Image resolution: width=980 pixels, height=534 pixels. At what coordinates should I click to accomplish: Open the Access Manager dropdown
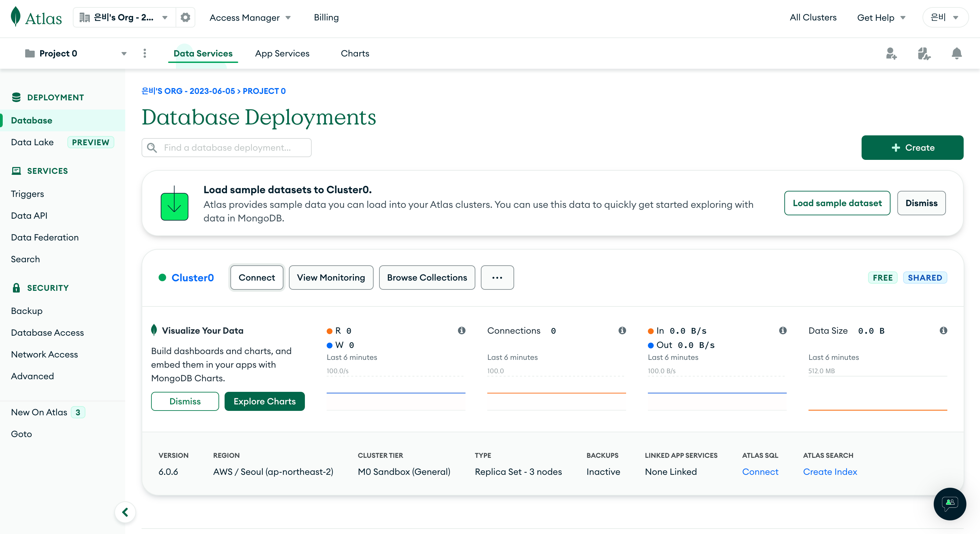[x=250, y=17]
